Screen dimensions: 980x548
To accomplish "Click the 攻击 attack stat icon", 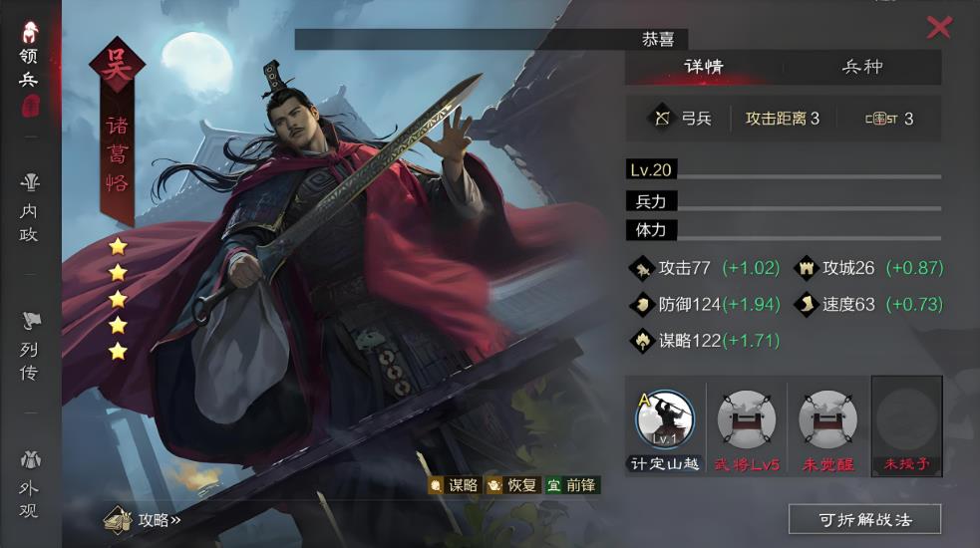I will pyautogui.click(x=642, y=269).
